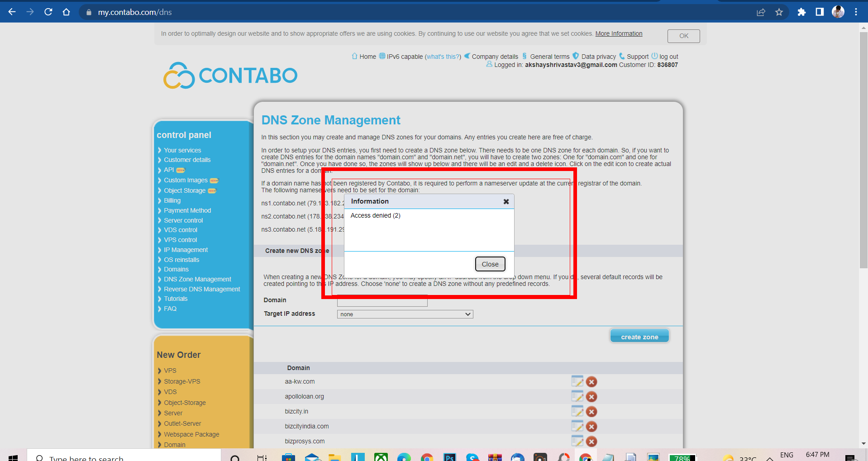This screenshot has height=461, width=868.
Task: Open the Target IP address dropdown
Action: (405, 314)
